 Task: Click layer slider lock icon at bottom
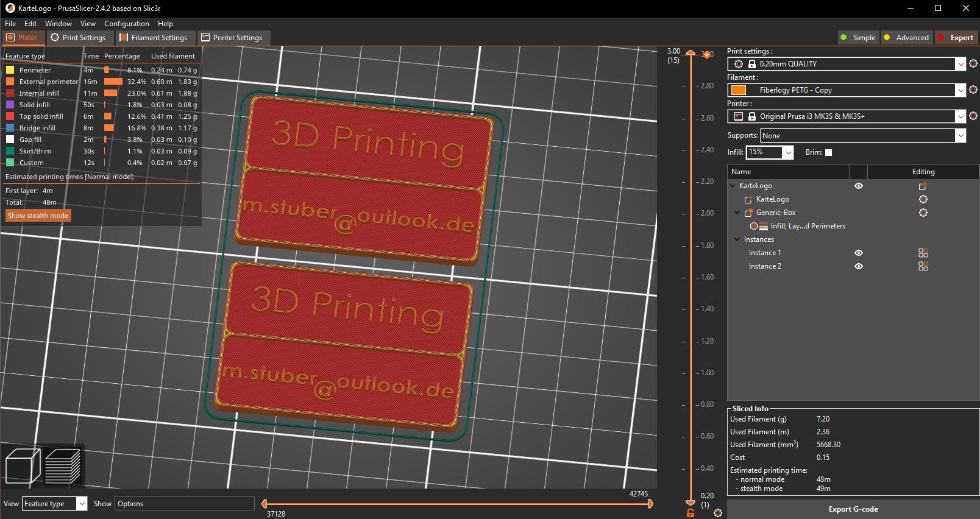tap(691, 514)
